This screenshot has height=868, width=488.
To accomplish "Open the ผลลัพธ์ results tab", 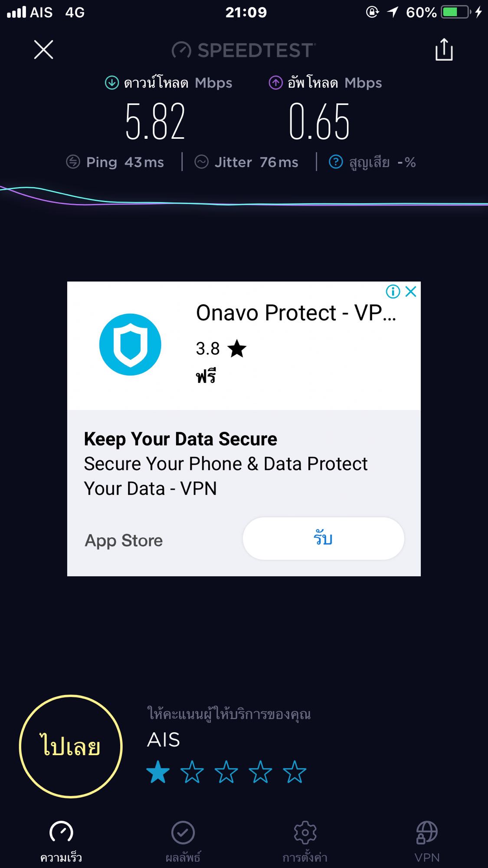I will 183,842.
